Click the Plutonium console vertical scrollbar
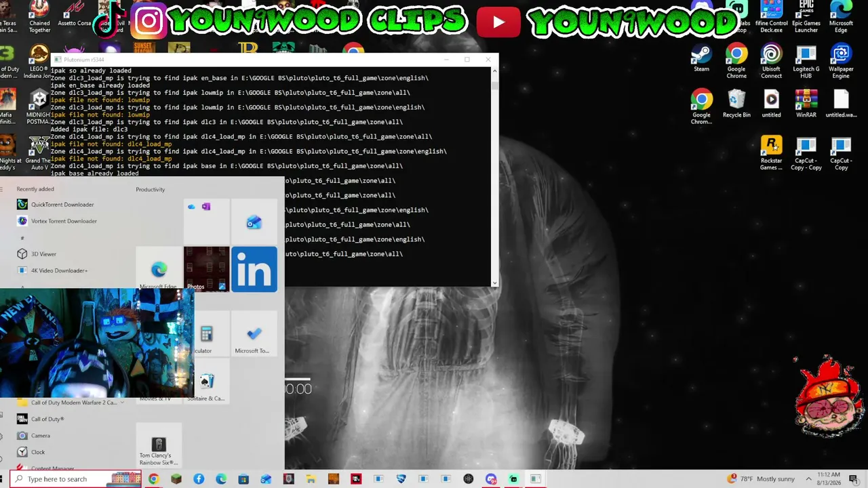Screen dimensions: 868x488 pyautogui.click(x=494, y=178)
